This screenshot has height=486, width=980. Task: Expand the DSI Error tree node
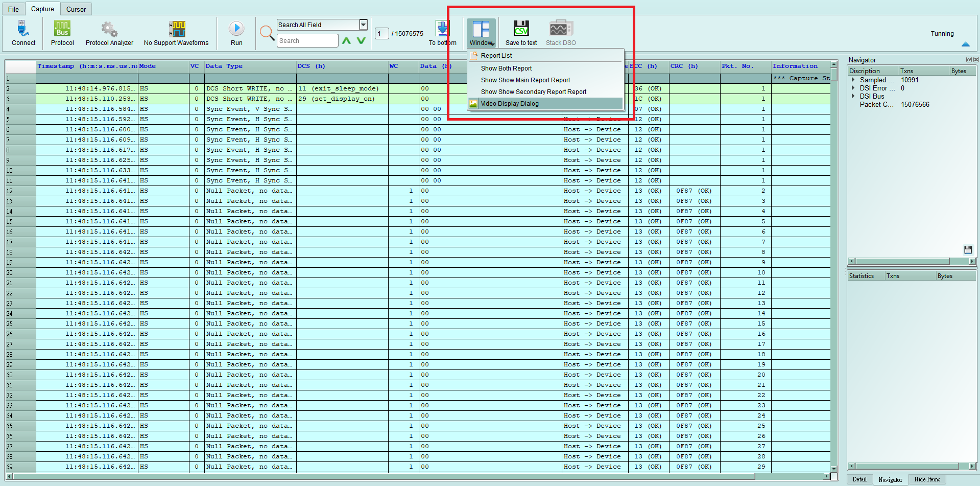853,88
